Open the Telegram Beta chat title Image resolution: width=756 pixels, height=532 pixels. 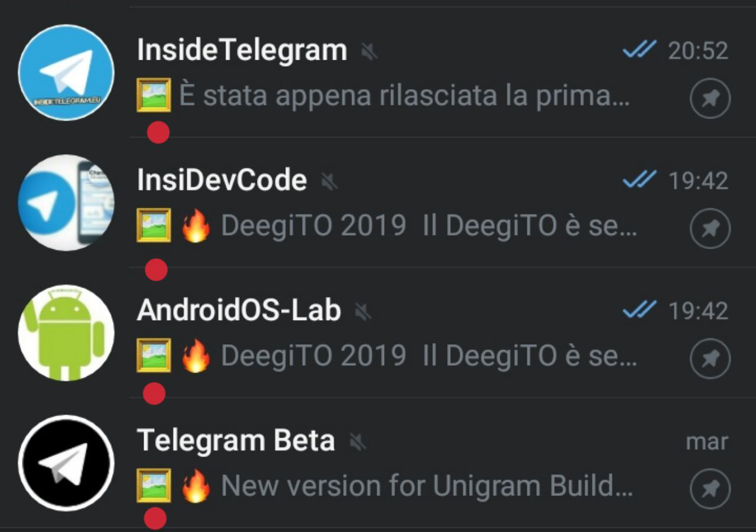236,440
